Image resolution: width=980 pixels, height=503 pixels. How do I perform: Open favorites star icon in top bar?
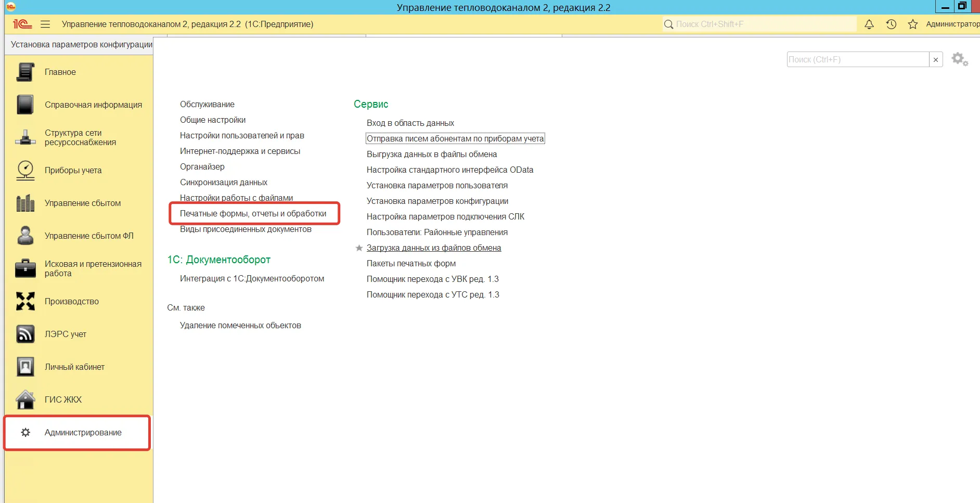tap(913, 24)
